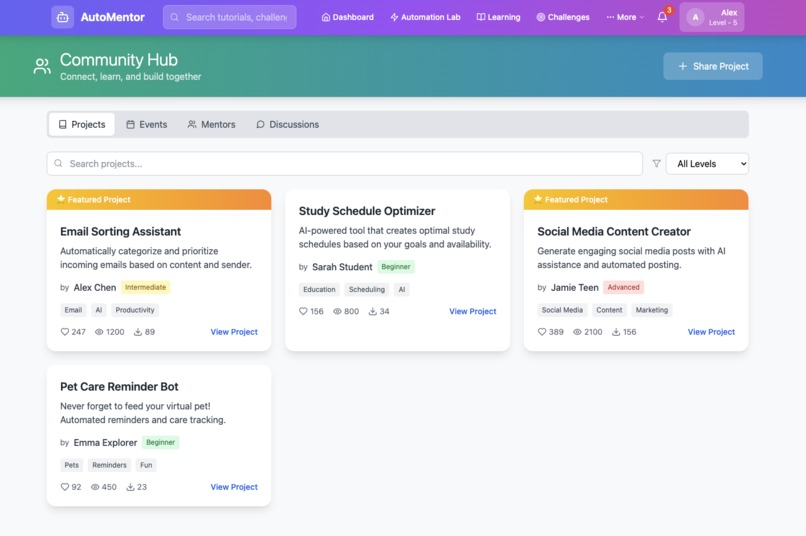Click the notification bell icon
The image size is (806, 536).
point(662,17)
